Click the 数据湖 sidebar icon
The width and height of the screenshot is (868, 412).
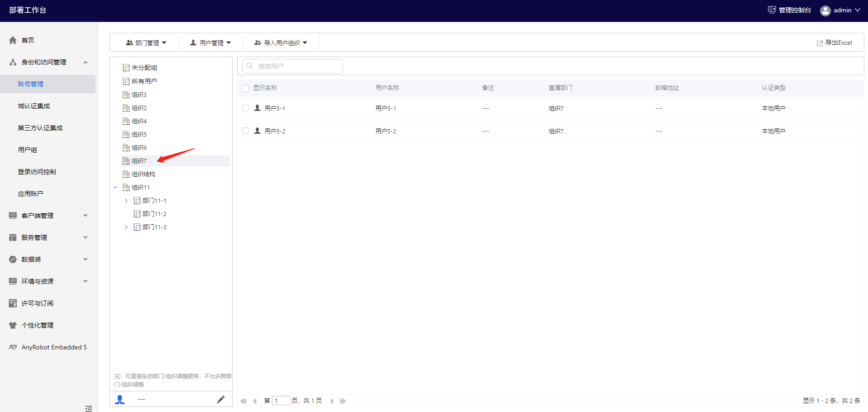pos(13,259)
